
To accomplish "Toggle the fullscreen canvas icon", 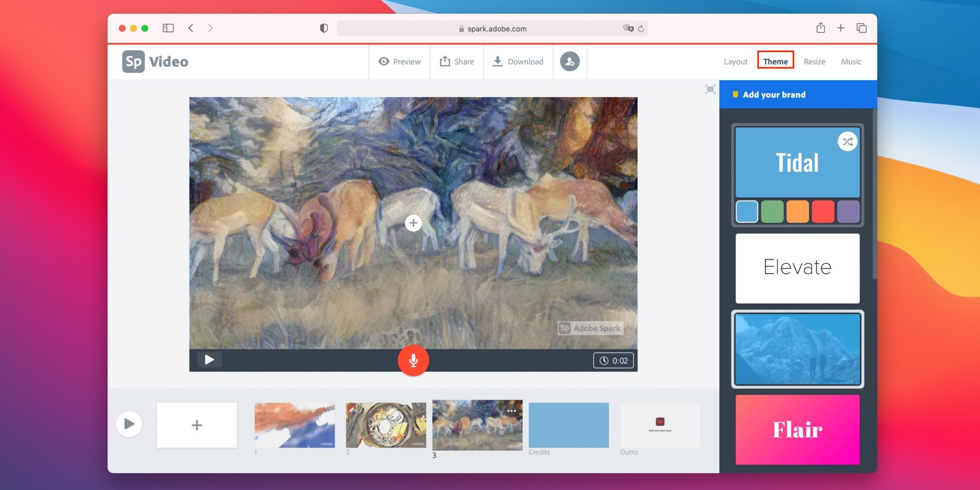I will click(x=710, y=89).
